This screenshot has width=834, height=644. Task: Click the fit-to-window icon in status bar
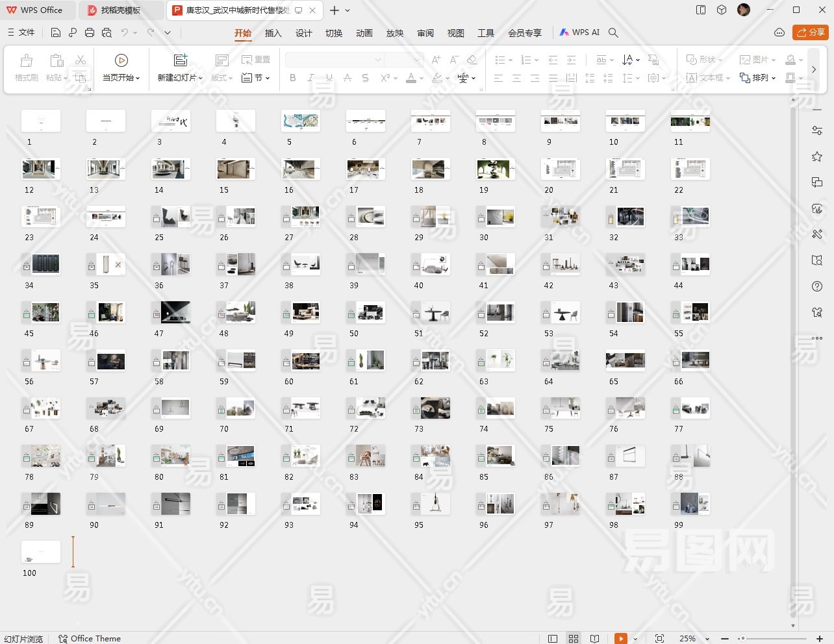tap(660, 639)
